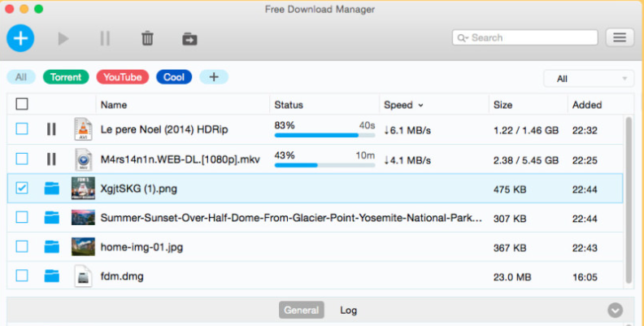Switch to the General tab
This screenshot has width=644, height=326.
point(301,310)
